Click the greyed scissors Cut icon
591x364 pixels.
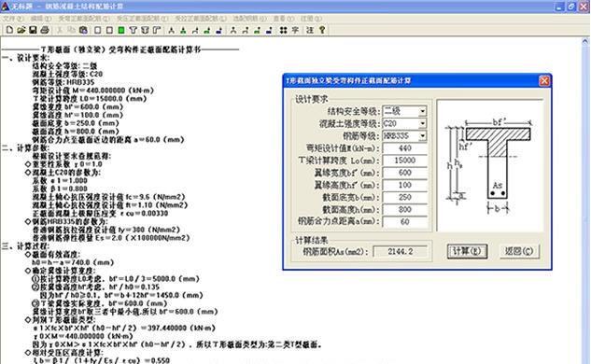[x=60, y=30]
